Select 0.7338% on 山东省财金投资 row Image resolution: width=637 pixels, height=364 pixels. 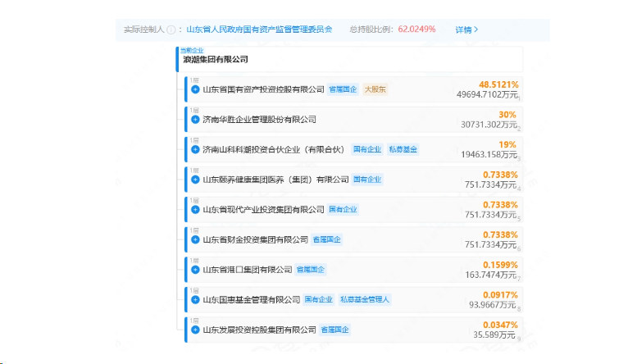[x=500, y=235]
